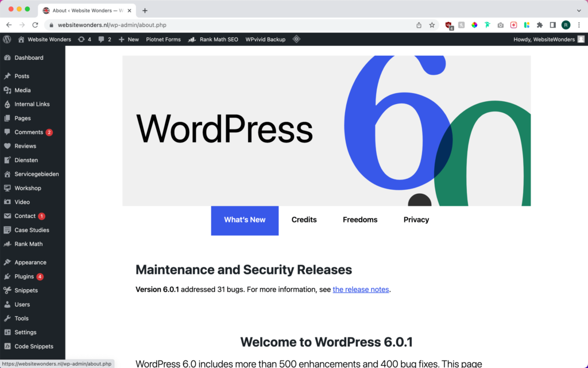Open the comments bubble icon in admin bar
This screenshot has height=368, width=588.
pos(103,39)
